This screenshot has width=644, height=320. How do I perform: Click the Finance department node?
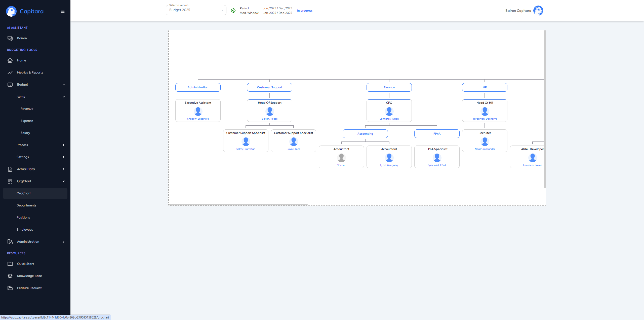tap(389, 87)
